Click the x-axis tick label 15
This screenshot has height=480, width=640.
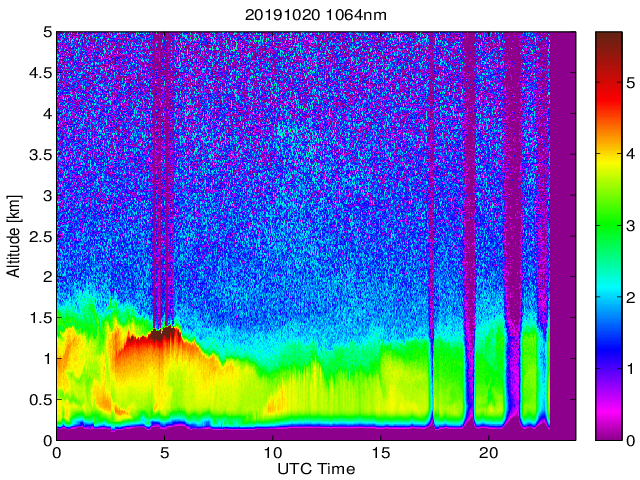(380, 453)
